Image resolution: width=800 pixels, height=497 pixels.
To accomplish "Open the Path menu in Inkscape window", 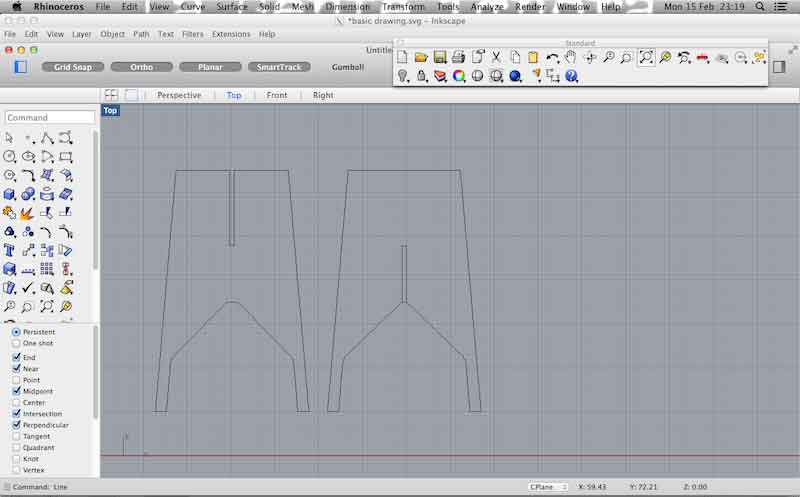I will coord(141,34).
